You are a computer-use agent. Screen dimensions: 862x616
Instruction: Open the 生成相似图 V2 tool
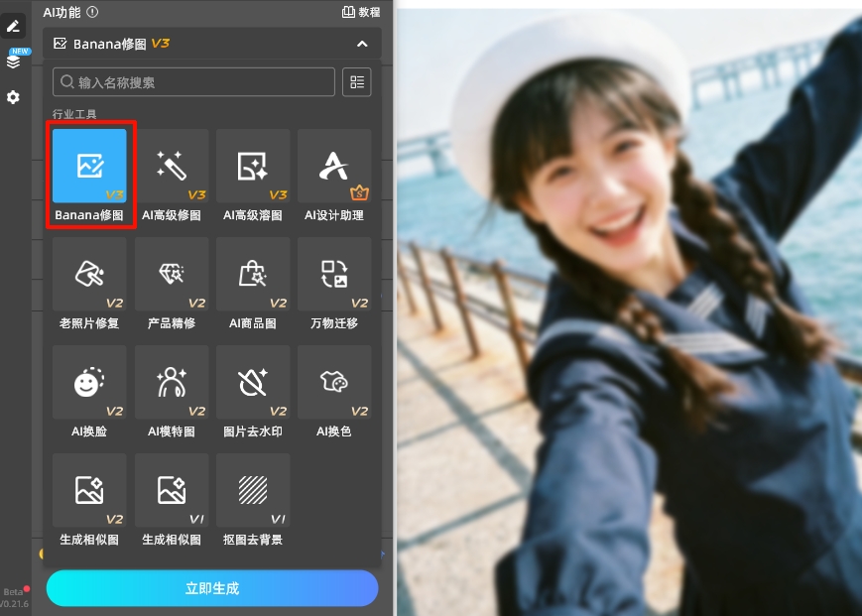pos(89,490)
